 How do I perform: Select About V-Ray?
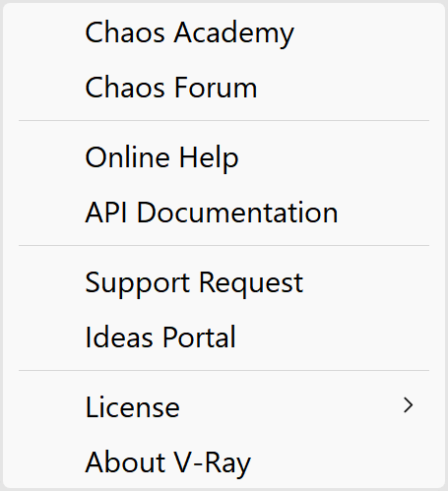pos(224,462)
